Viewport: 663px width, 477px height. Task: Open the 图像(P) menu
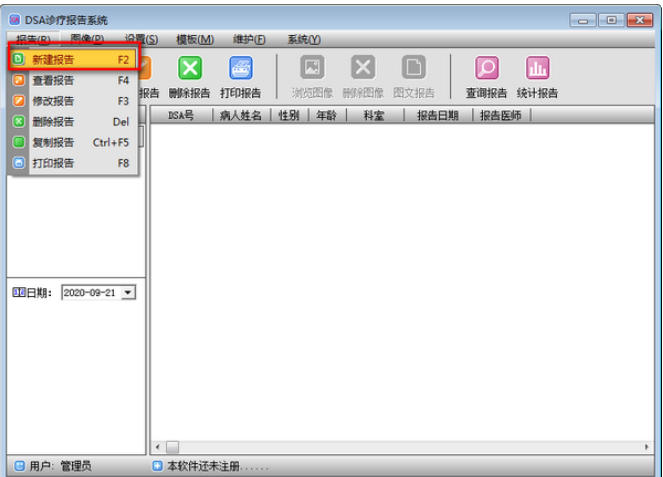coord(87,39)
